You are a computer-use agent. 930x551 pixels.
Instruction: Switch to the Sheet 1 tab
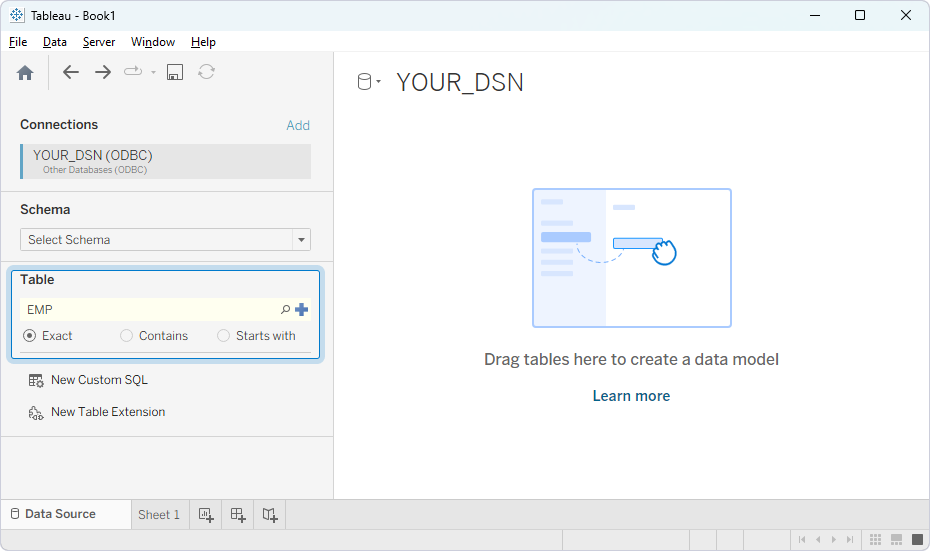[x=159, y=514]
